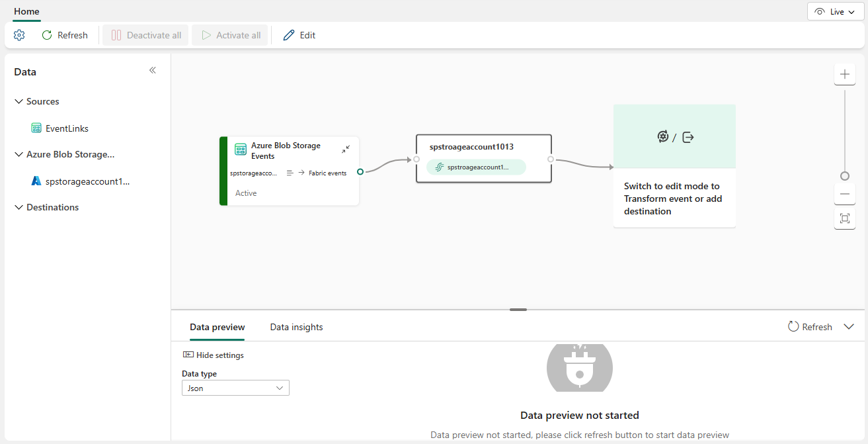This screenshot has width=868, height=444.
Task: Click the Edit button in toolbar
Action: (x=299, y=35)
